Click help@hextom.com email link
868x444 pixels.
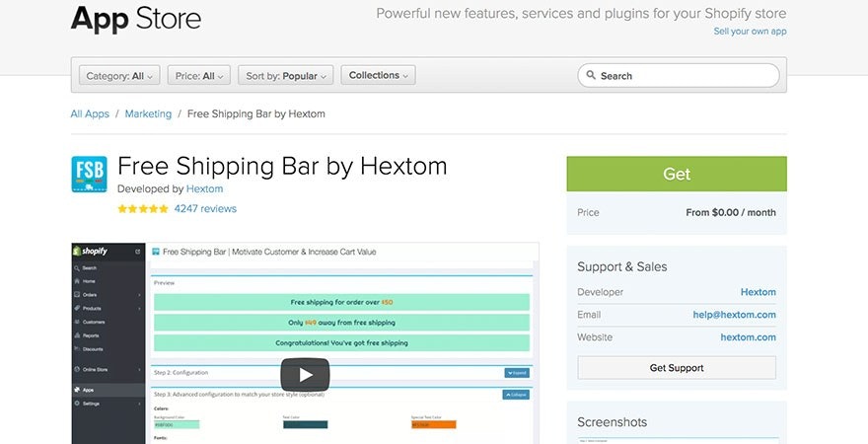[734, 315]
